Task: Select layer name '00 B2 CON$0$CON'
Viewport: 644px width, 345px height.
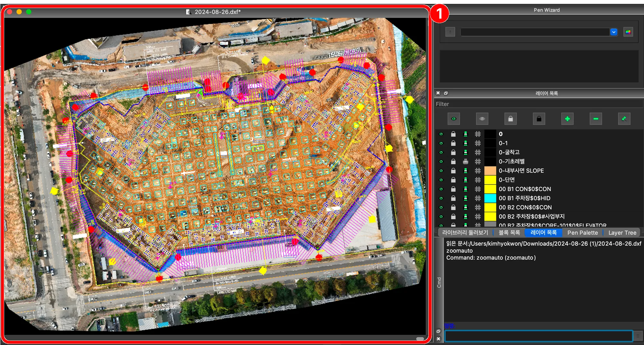Action: click(x=525, y=207)
